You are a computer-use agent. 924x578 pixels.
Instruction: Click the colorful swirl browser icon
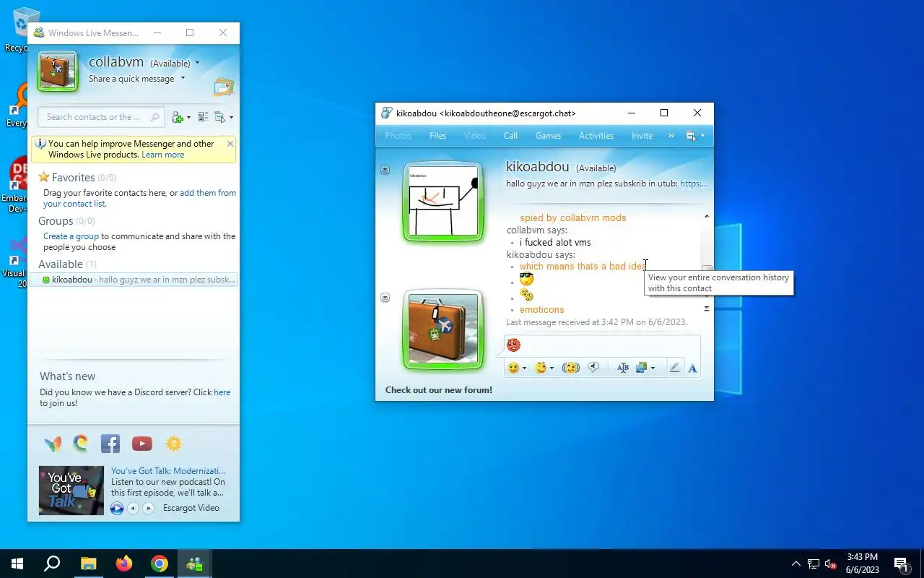[81, 443]
